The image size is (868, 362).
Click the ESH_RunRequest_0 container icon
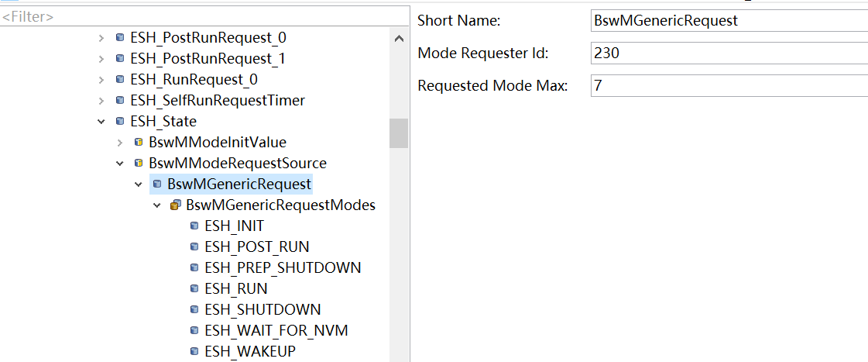119,79
